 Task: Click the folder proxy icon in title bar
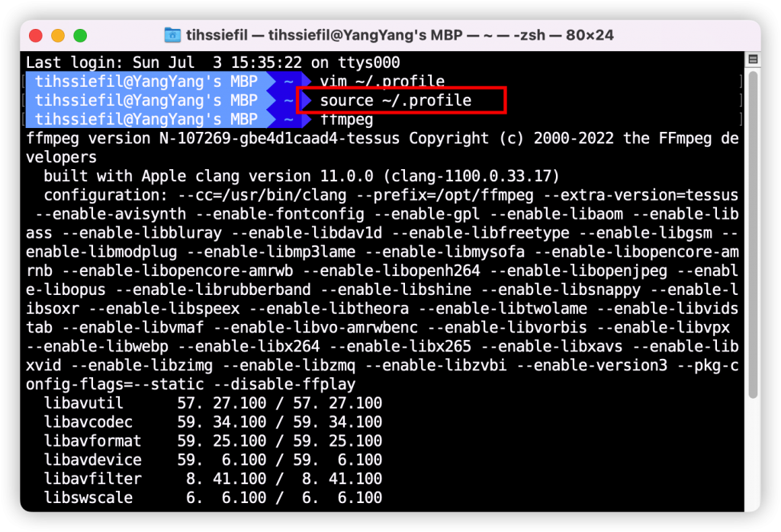pyautogui.click(x=173, y=36)
